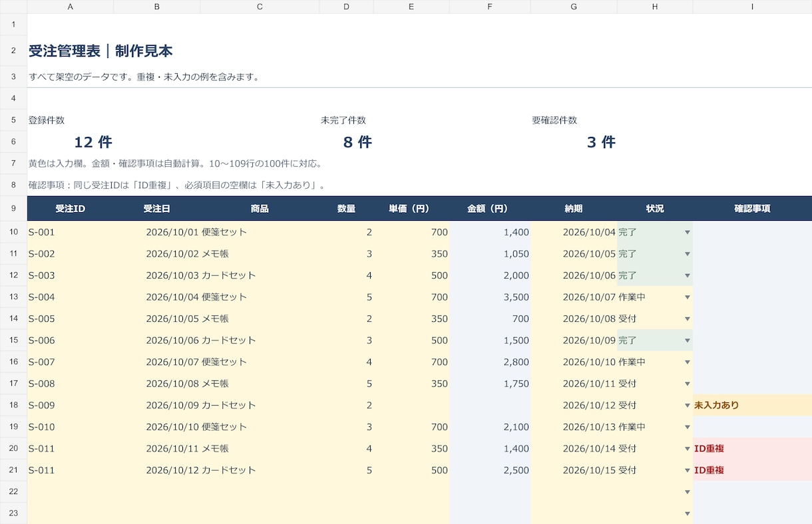
Task: Select row 9 header number
Action: click(13, 208)
